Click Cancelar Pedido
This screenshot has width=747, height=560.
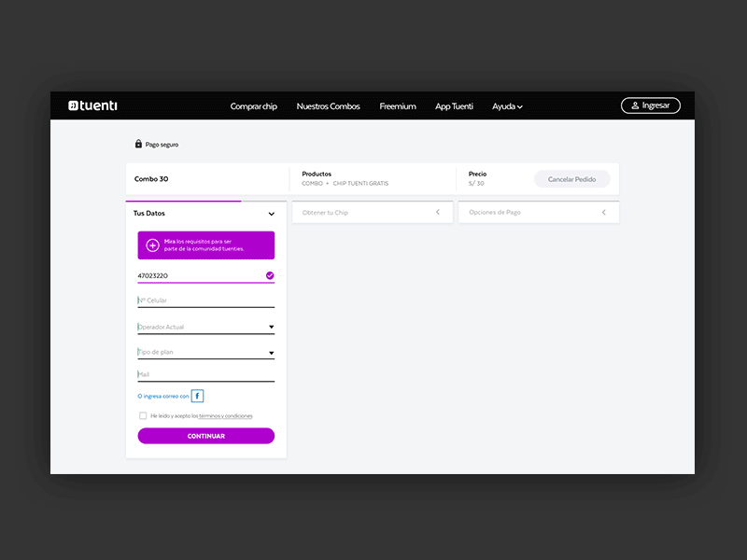click(571, 178)
